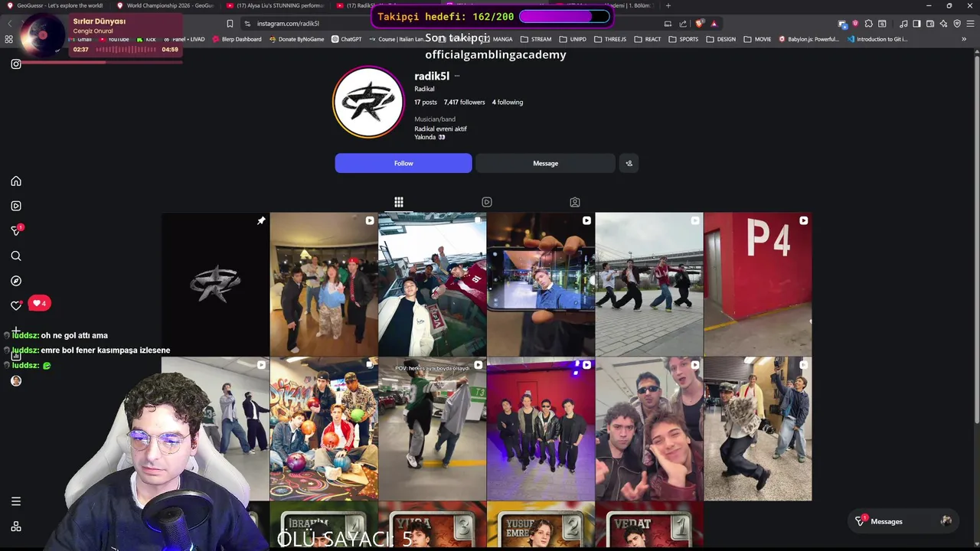Expand the MOVIE bookmarks folder
980x551 pixels.
(x=757, y=39)
